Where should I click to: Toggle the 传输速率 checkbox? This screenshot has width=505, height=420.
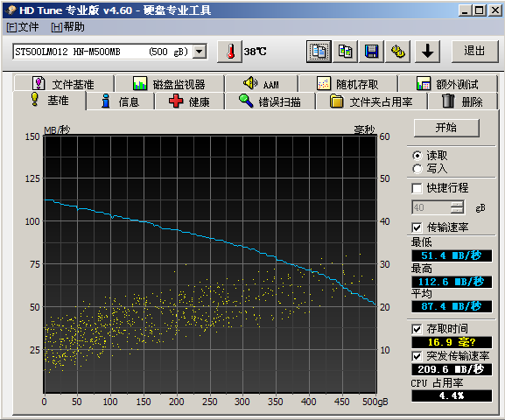point(417,227)
